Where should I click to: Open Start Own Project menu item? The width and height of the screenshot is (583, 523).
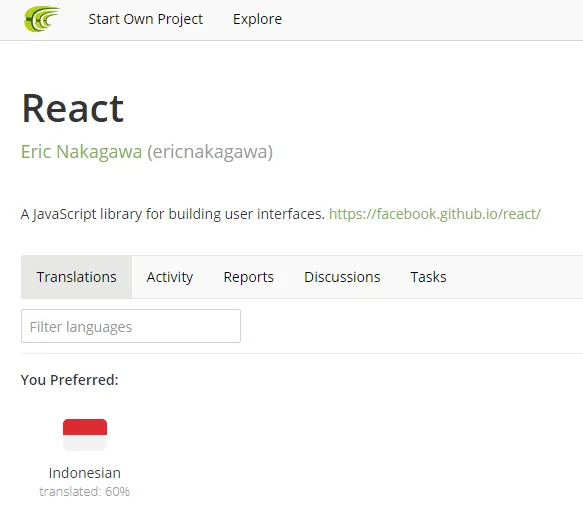point(146,19)
